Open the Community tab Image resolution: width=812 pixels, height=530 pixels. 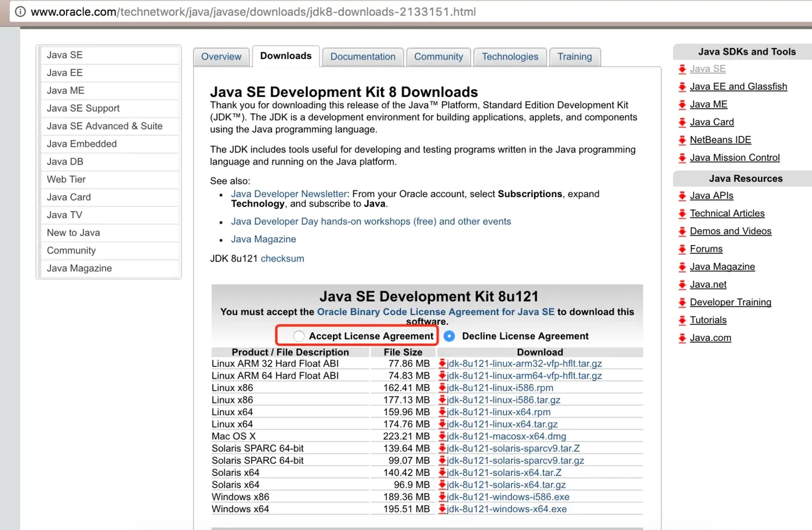(438, 57)
